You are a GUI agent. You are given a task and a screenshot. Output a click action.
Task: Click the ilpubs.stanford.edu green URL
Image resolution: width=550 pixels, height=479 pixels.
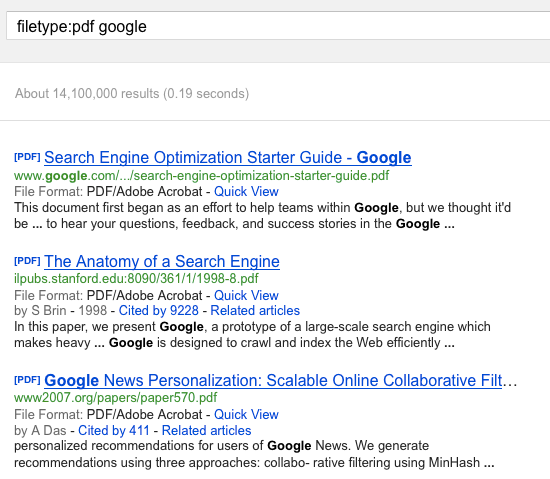click(x=136, y=278)
